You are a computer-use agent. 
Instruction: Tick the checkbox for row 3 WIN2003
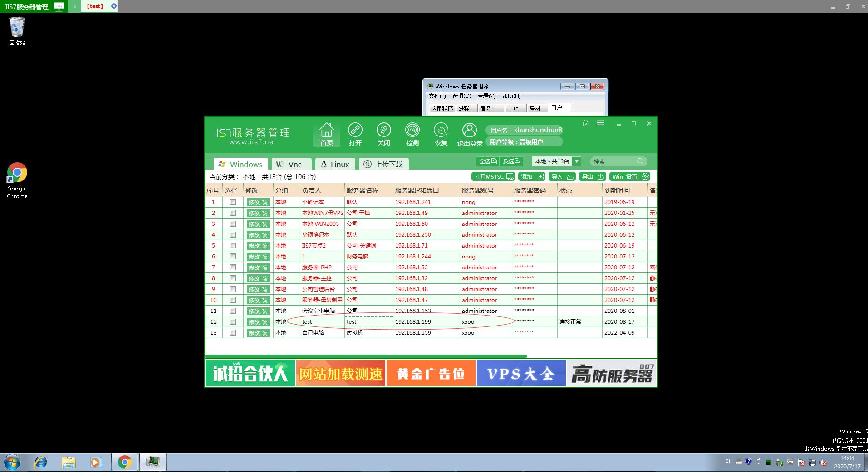tap(233, 224)
